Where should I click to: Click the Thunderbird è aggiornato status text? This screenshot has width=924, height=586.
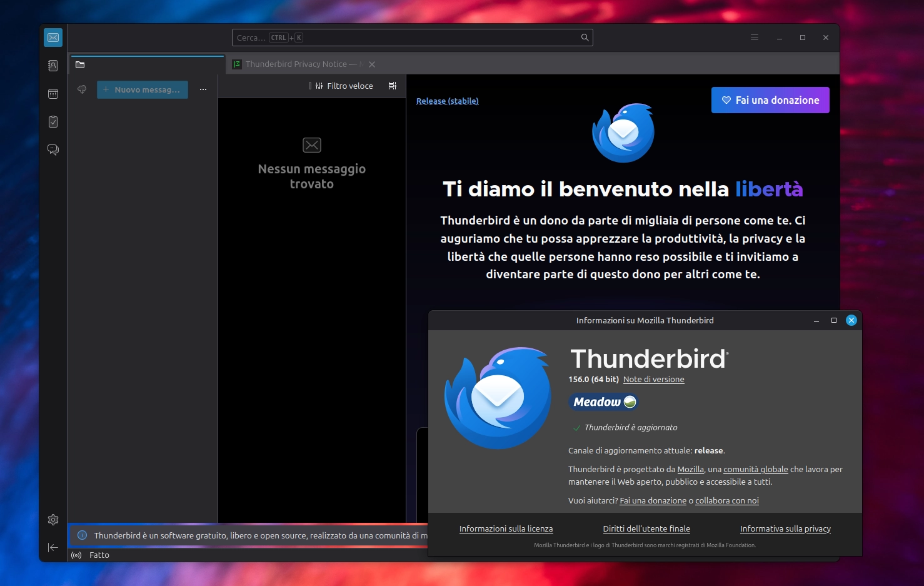tap(631, 427)
